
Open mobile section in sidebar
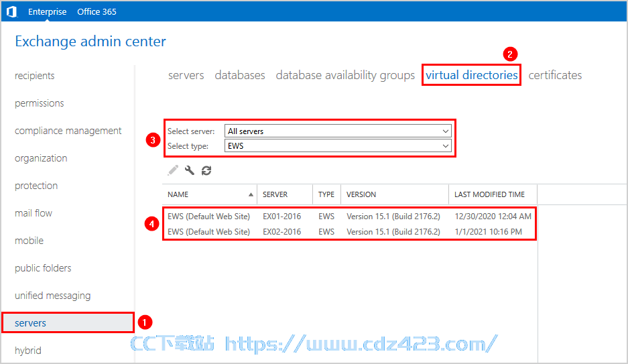tap(29, 241)
